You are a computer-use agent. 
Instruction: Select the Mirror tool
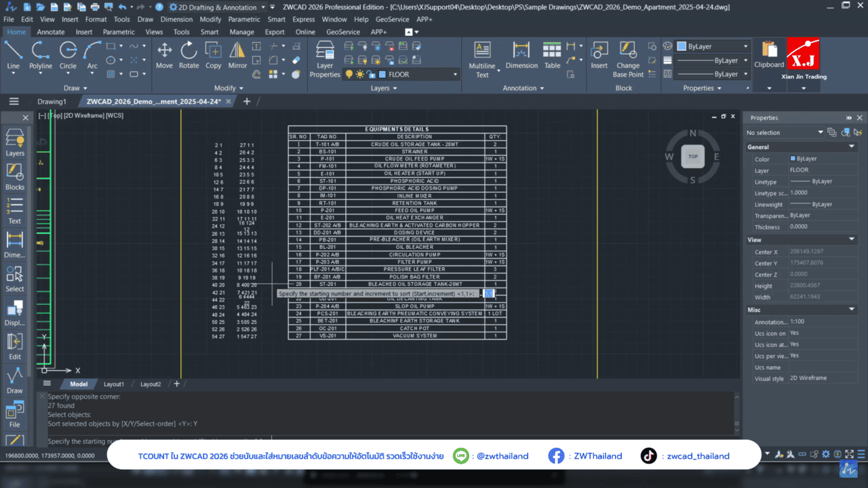[x=237, y=54]
